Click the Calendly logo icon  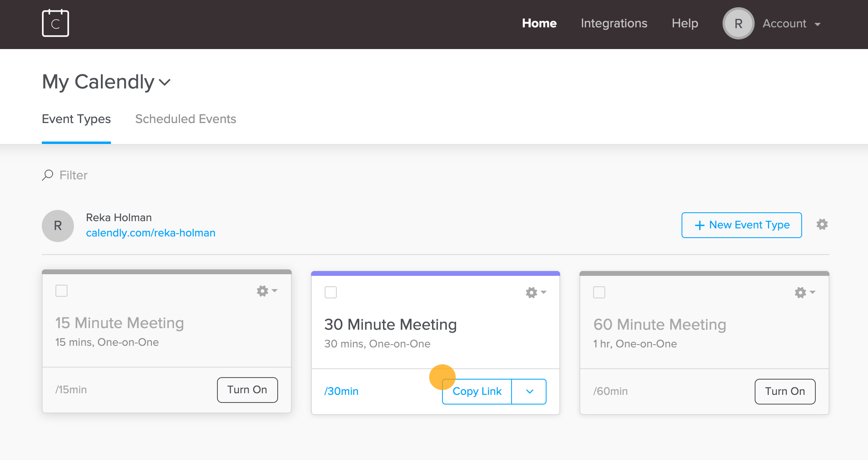55,23
